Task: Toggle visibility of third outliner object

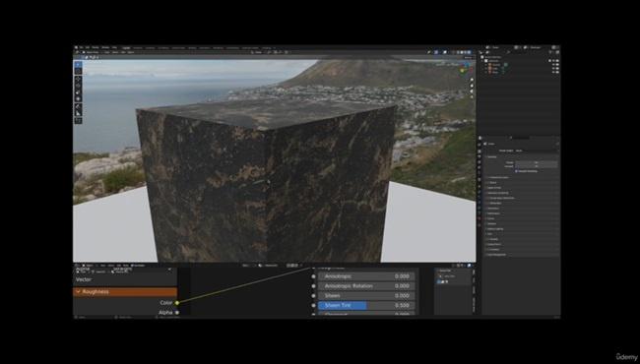Action: pos(554,72)
